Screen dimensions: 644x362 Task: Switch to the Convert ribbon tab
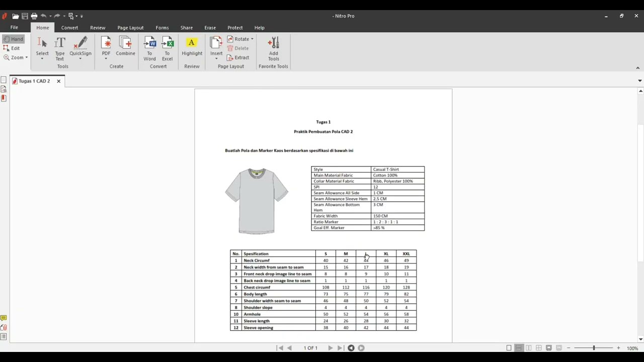click(x=69, y=28)
